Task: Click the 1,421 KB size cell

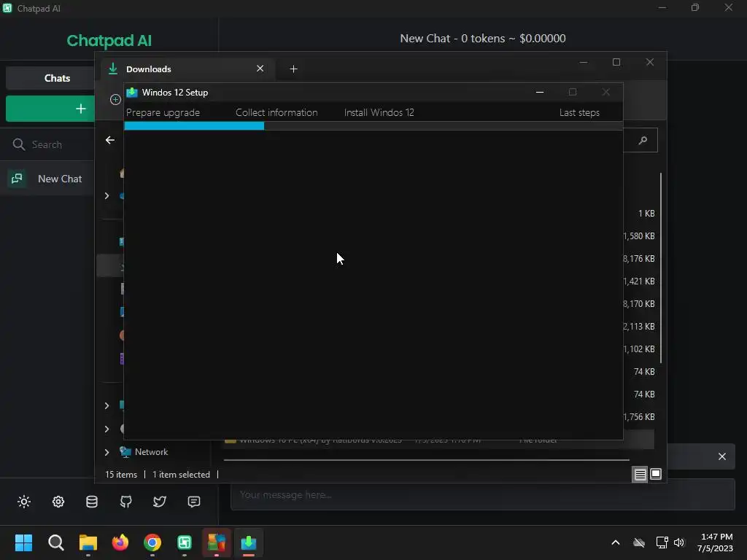Action: 639,281
